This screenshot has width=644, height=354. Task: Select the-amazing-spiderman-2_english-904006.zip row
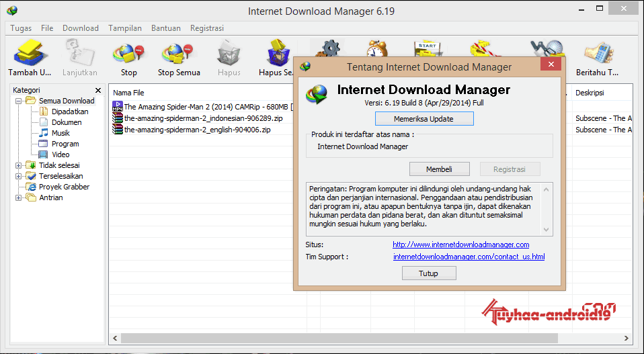point(197,130)
